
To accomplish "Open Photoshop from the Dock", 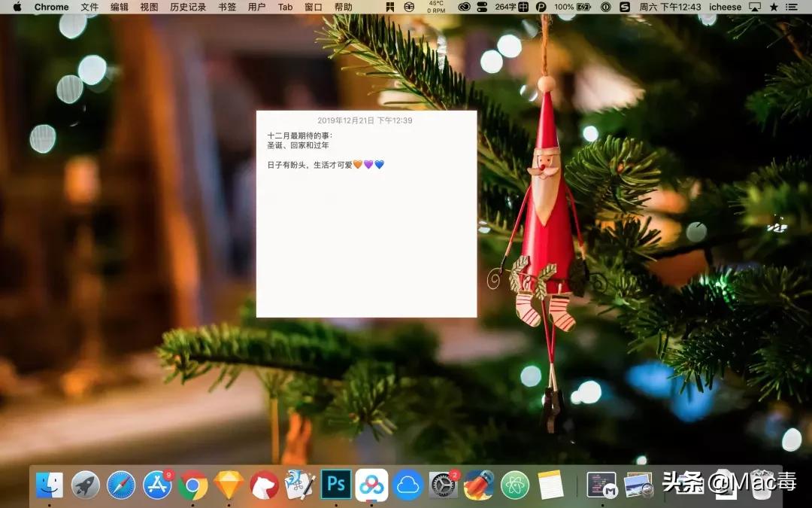I will coord(336,485).
